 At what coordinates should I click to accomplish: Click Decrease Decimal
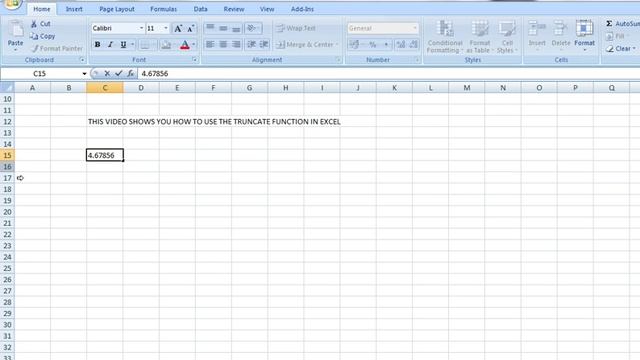click(x=413, y=44)
